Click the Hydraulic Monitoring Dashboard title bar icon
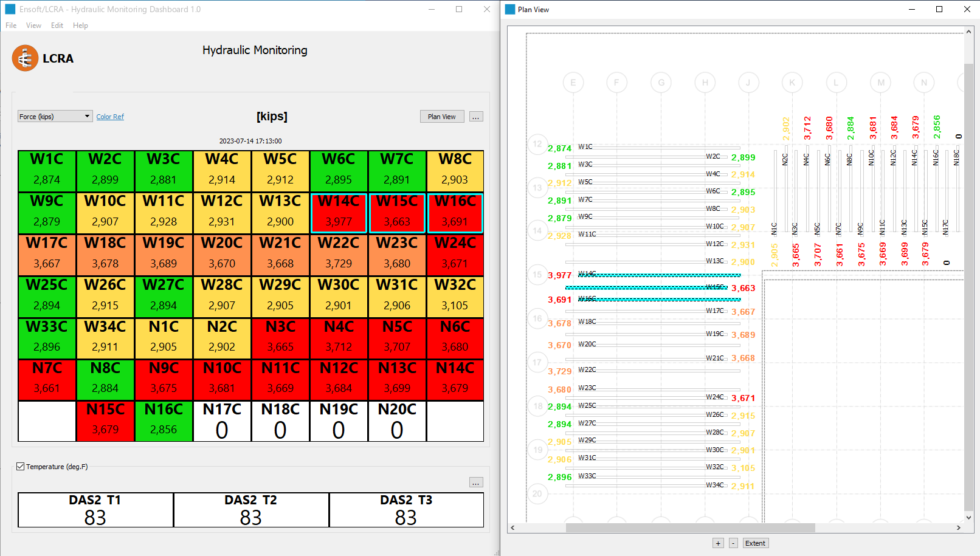Image resolution: width=980 pixels, height=556 pixels. click(x=10, y=9)
